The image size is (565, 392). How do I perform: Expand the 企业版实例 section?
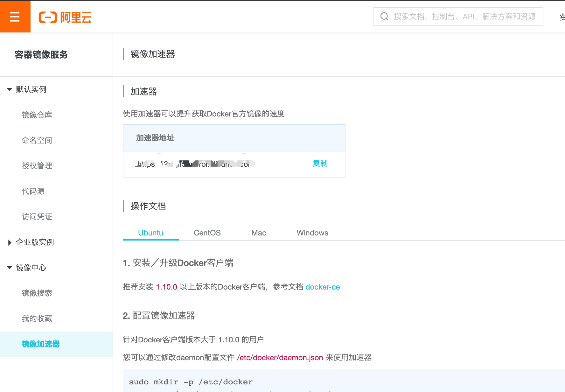coord(10,242)
